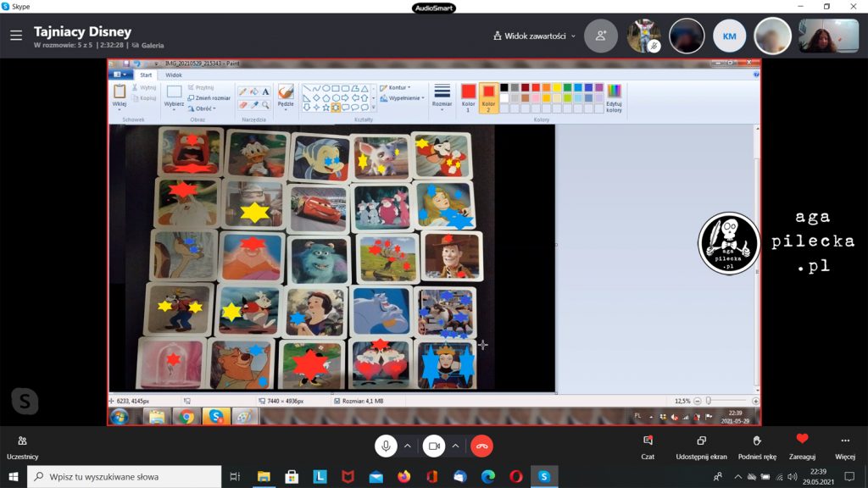Open the Uczestnicy participants list
The width and height of the screenshot is (868, 488).
pos(22,447)
